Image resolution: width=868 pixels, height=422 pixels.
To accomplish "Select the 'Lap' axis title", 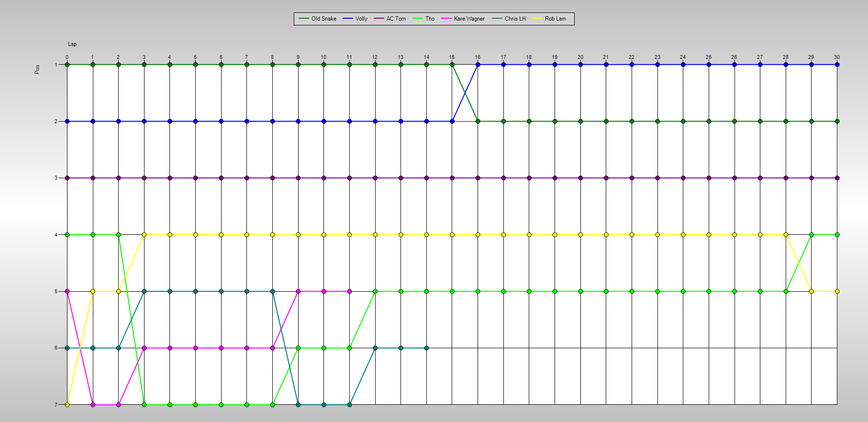I will (x=72, y=44).
